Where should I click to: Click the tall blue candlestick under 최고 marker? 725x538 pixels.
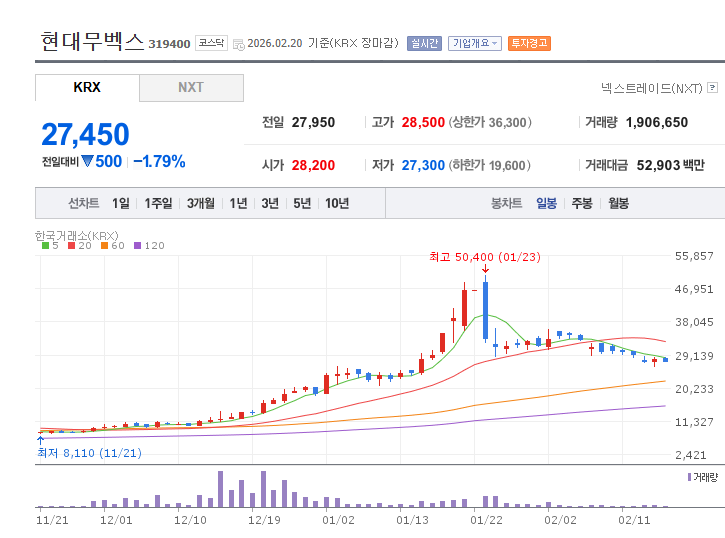click(485, 310)
